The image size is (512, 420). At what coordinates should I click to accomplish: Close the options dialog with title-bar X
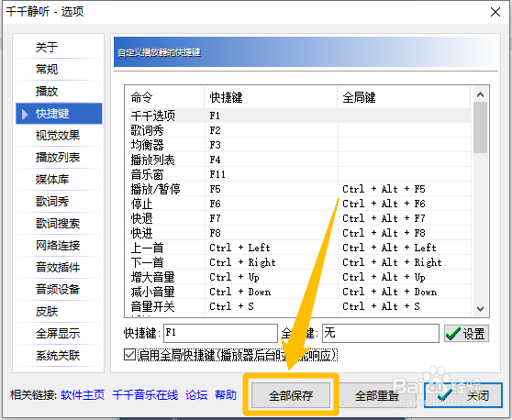pos(495,12)
